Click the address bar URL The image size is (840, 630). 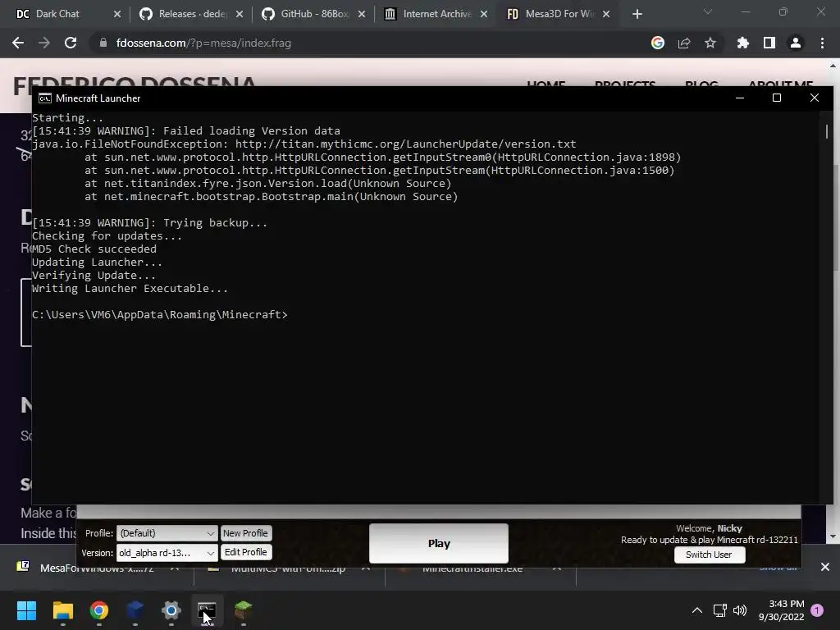(x=203, y=43)
